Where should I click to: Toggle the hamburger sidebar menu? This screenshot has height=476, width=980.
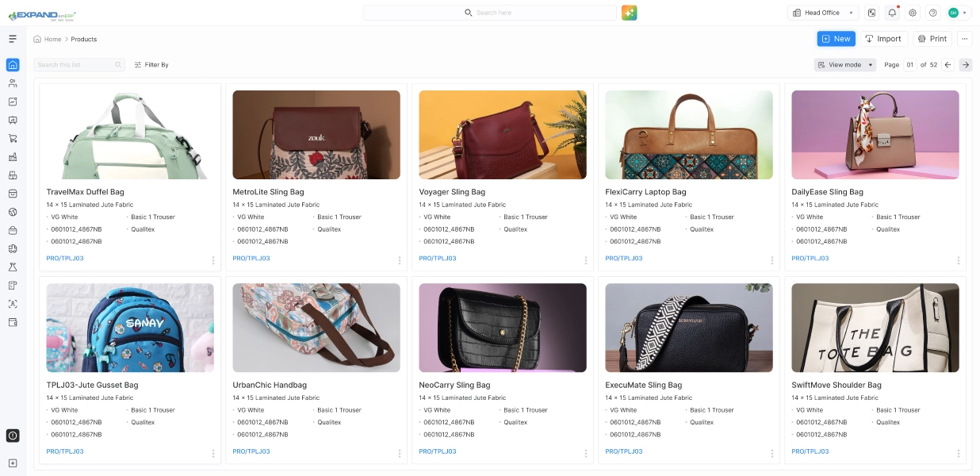coord(13,39)
